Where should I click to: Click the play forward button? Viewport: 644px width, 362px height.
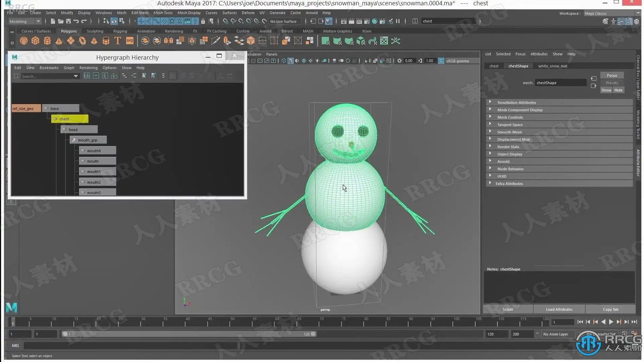(611, 322)
